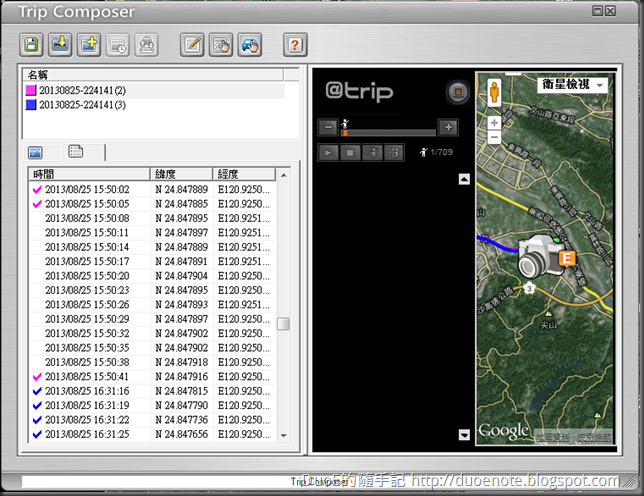Screen dimensions: 644x496
Task: Switch to the track point list tab
Action: [75, 152]
